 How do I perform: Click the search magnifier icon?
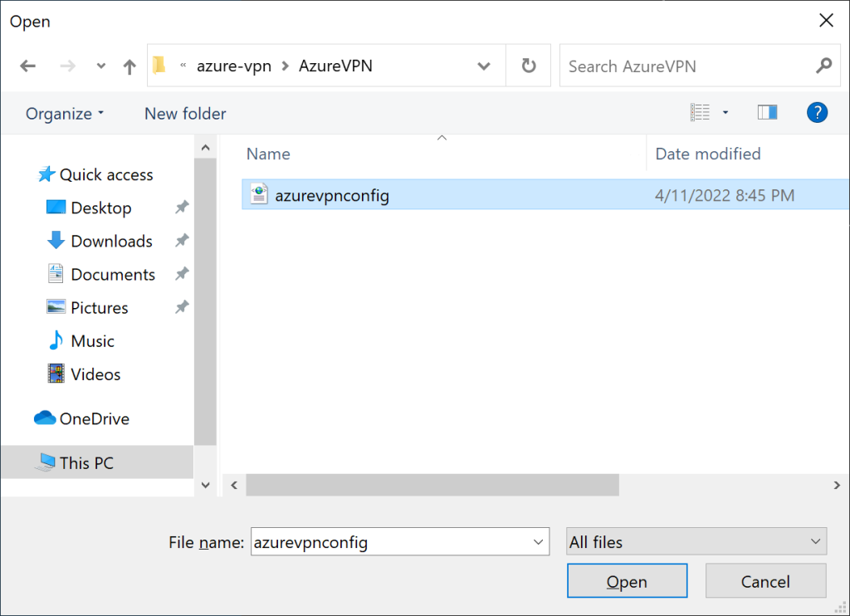point(824,66)
